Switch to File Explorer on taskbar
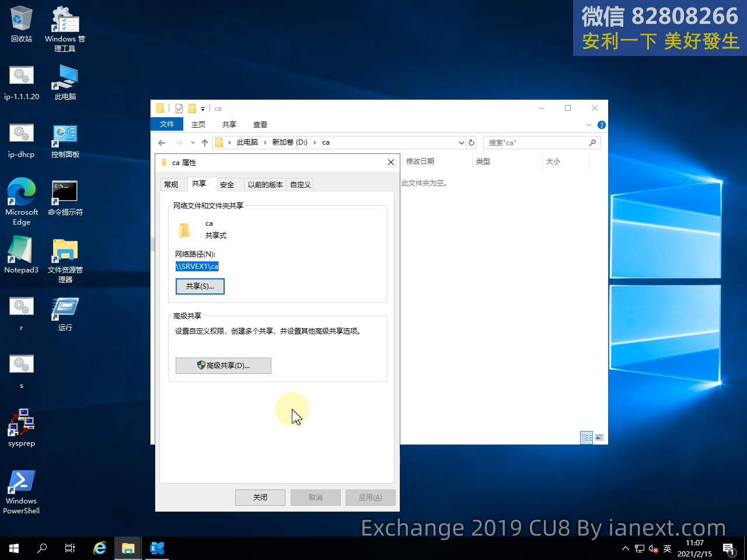Viewport: 747px width, 560px height. click(x=128, y=548)
